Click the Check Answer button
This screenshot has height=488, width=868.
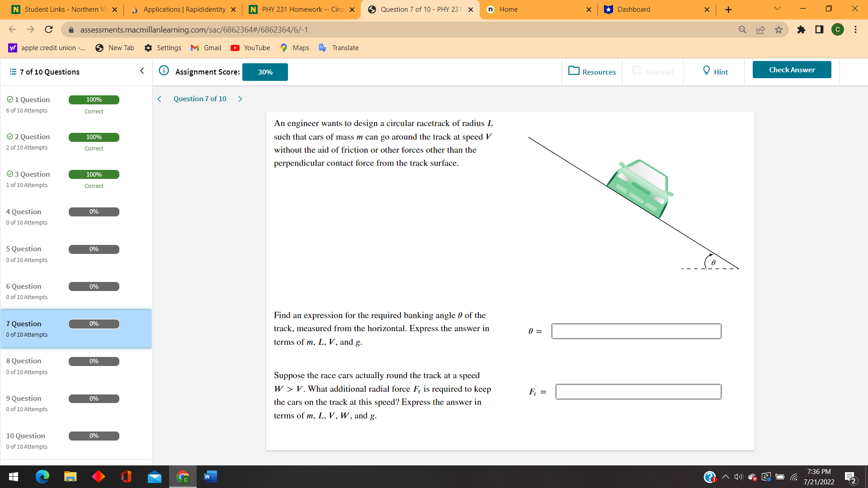click(x=792, y=70)
